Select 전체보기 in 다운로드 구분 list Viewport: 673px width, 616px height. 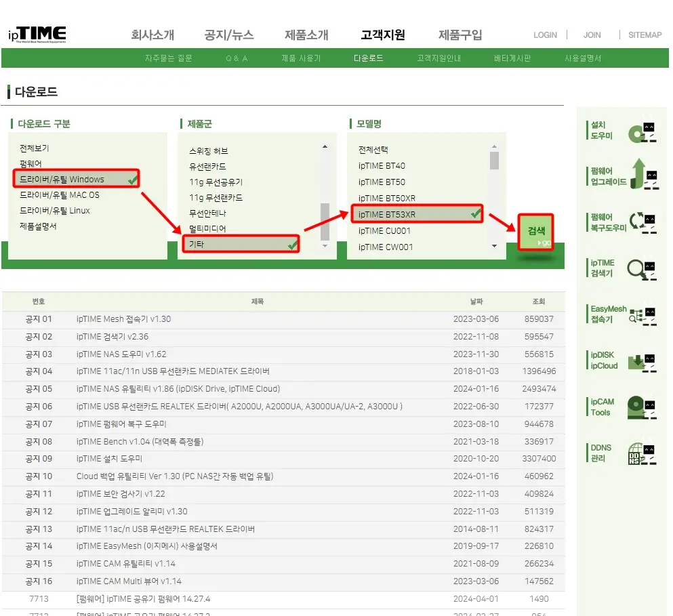(35, 148)
